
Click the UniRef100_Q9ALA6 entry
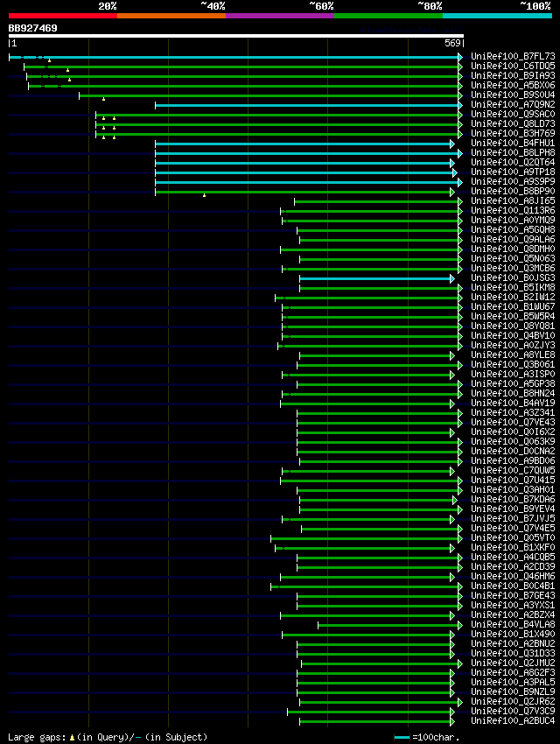tap(513, 240)
